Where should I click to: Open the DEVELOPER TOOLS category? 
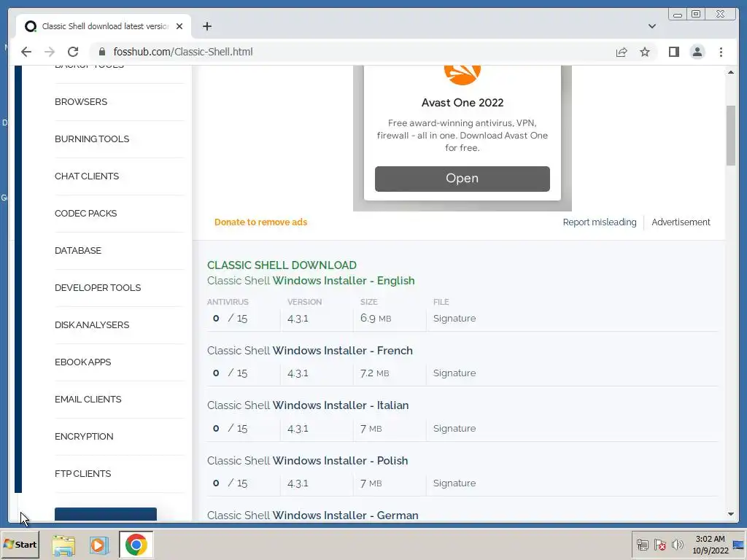tap(98, 287)
